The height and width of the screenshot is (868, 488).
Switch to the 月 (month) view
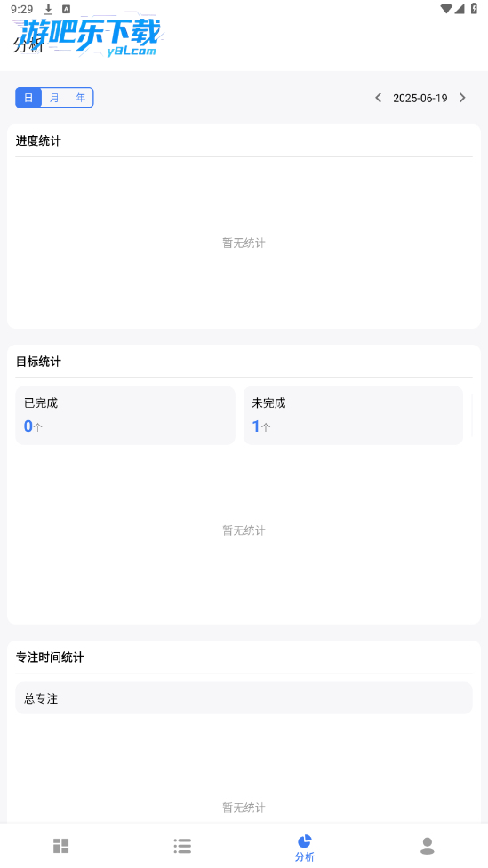click(x=54, y=98)
